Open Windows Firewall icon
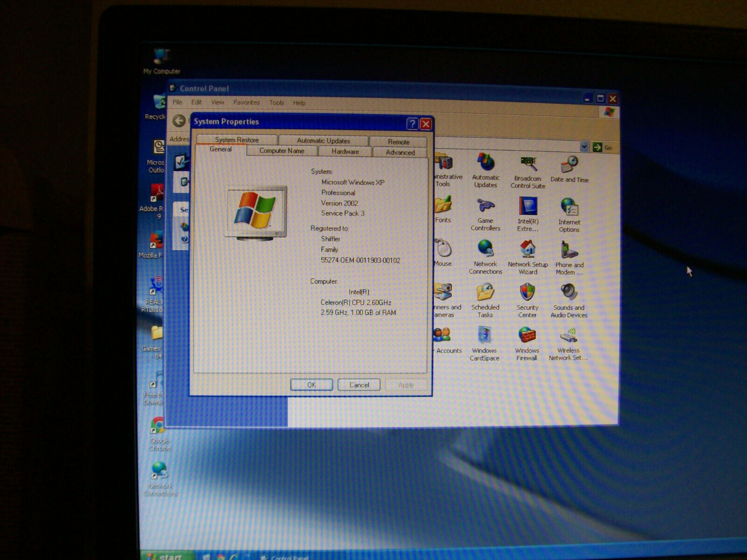 click(x=527, y=344)
